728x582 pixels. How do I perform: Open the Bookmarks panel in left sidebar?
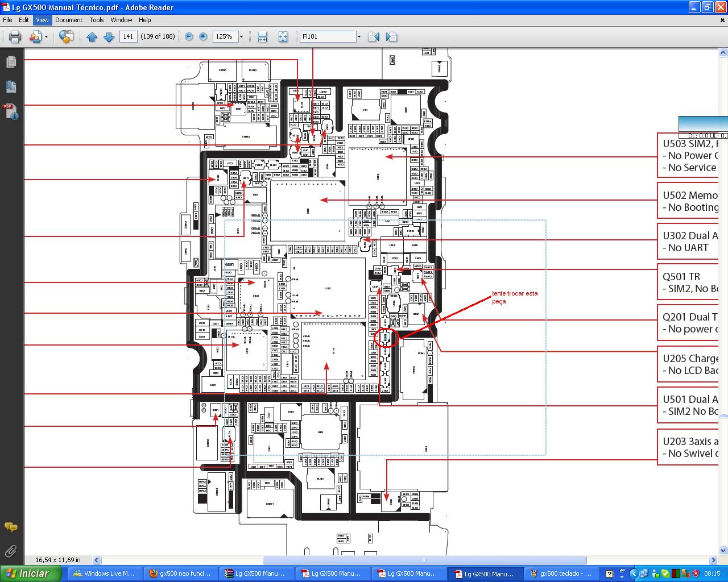pos(11,86)
